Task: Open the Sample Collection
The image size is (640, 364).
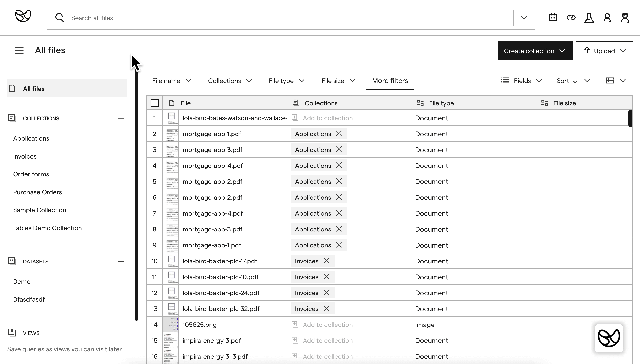Action: pyautogui.click(x=40, y=210)
